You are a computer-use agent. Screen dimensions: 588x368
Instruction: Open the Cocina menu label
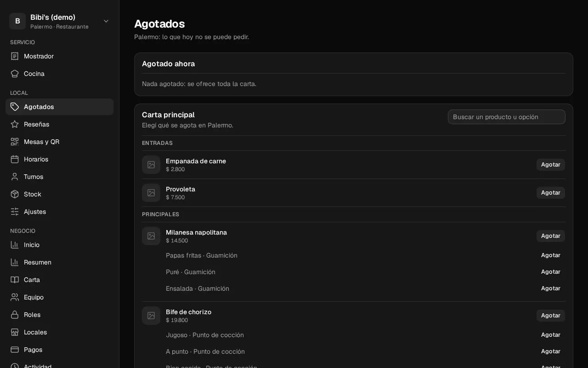pos(34,74)
